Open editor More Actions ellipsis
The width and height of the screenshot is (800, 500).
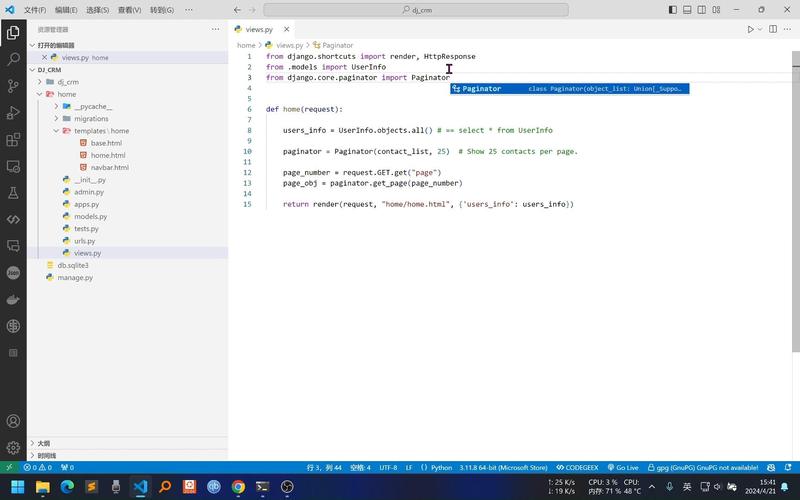click(787, 30)
